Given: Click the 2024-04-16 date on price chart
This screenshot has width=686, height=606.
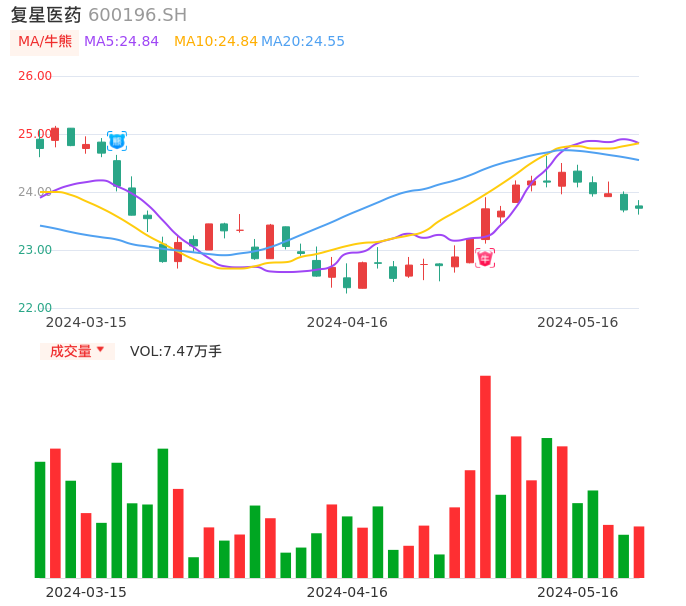Looking at the screenshot, I should (x=347, y=323).
